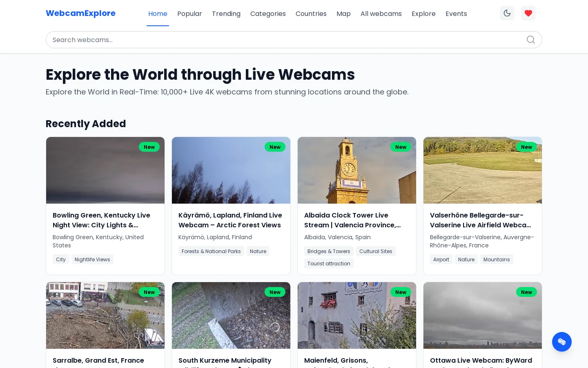Select the Mountains tag
The height and width of the screenshot is (368, 588).
(x=497, y=259)
